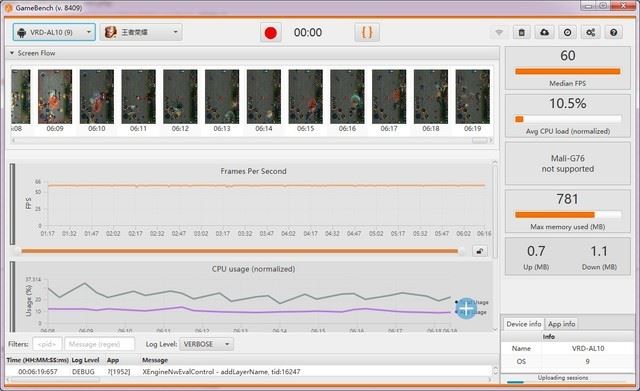Click the orange curly braces marker icon

[x=367, y=32]
